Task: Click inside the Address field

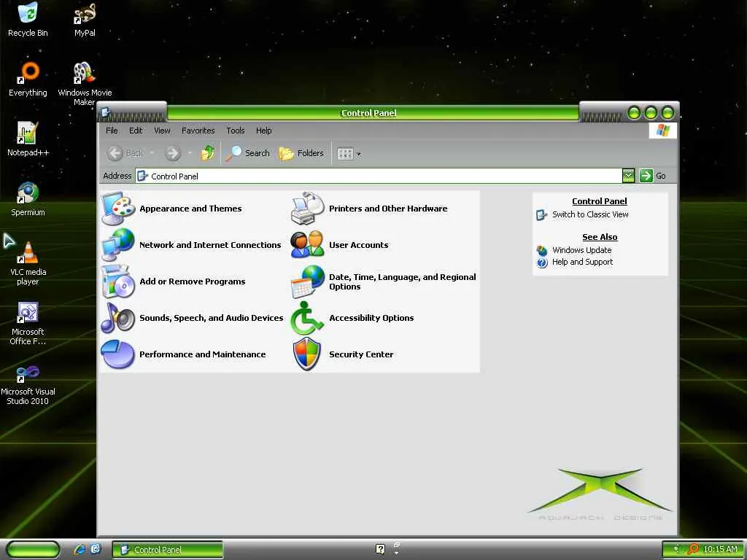Action: click(x=379, y=176)
